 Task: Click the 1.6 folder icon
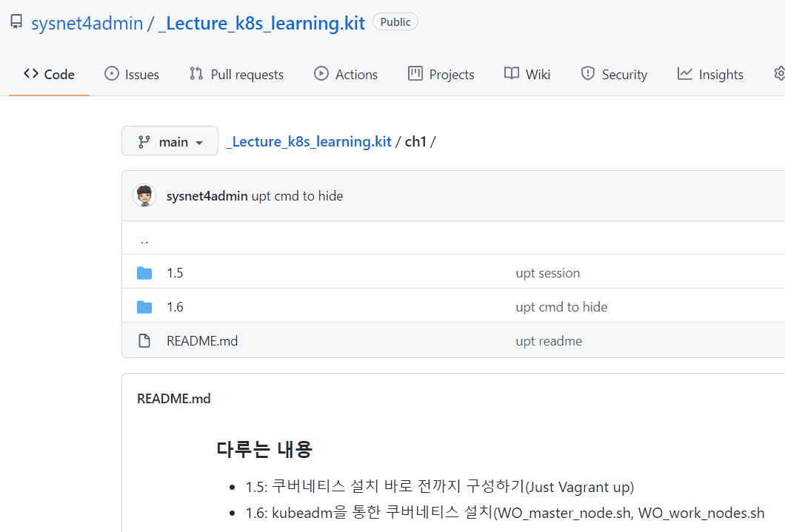[144, 307]
